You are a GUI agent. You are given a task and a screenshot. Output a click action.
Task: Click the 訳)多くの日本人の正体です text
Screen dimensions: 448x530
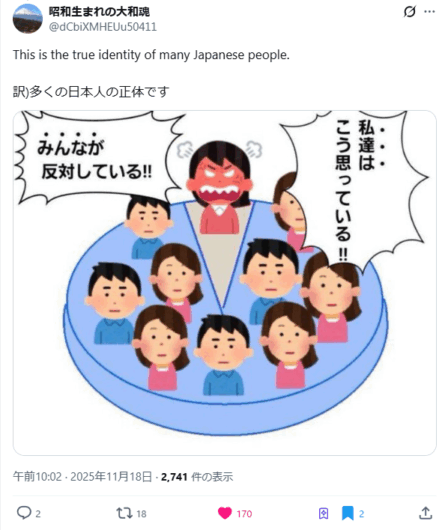pos(91,92)
